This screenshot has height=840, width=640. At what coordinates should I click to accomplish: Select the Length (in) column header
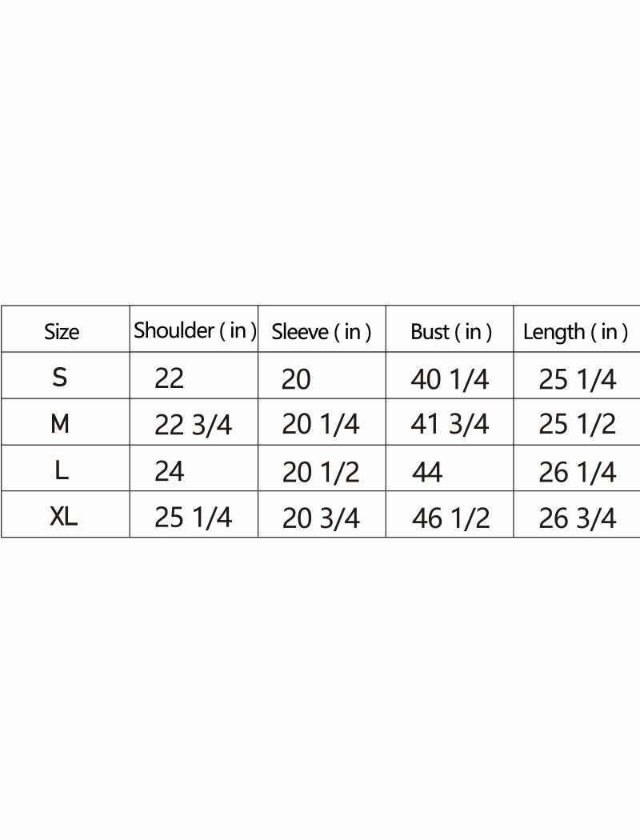575,332
